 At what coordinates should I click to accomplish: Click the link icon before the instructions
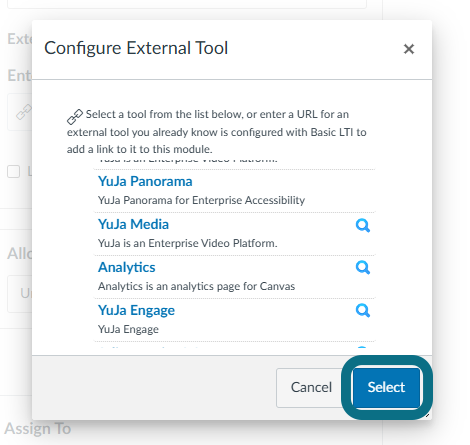tap(75, 116)
